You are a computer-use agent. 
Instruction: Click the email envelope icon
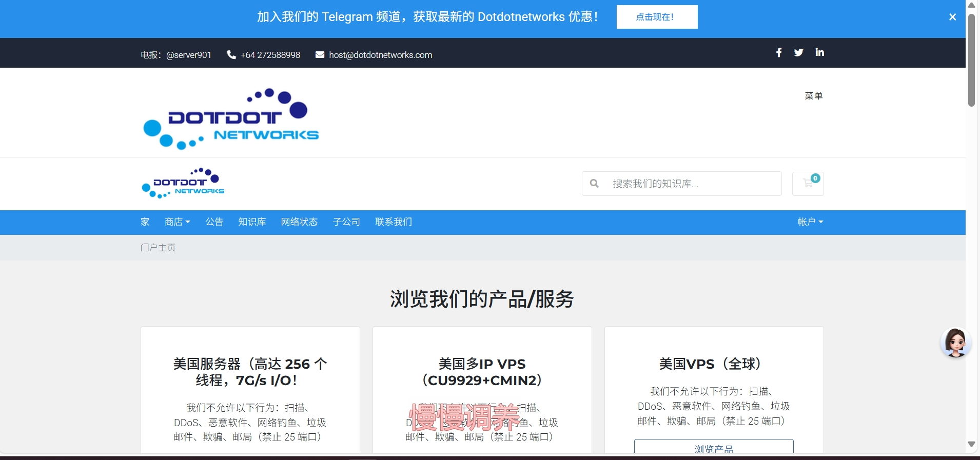point(320,55)
